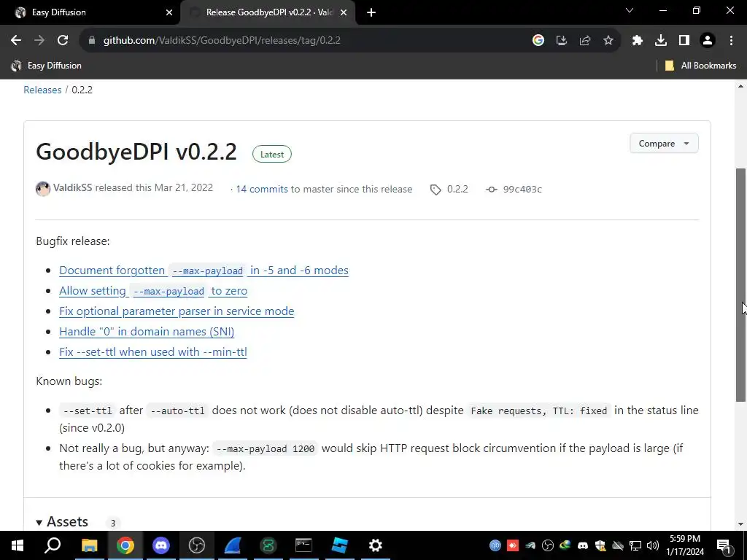Viewport: 747px width, 560px height.
Task: Switch to the Easy Diffusion tab
Action: (x=90, y=12)
